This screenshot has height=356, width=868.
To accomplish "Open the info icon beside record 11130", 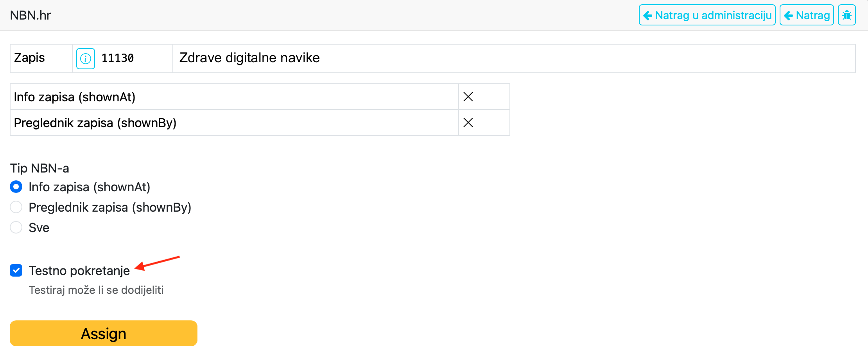I will tap(85, 58).
